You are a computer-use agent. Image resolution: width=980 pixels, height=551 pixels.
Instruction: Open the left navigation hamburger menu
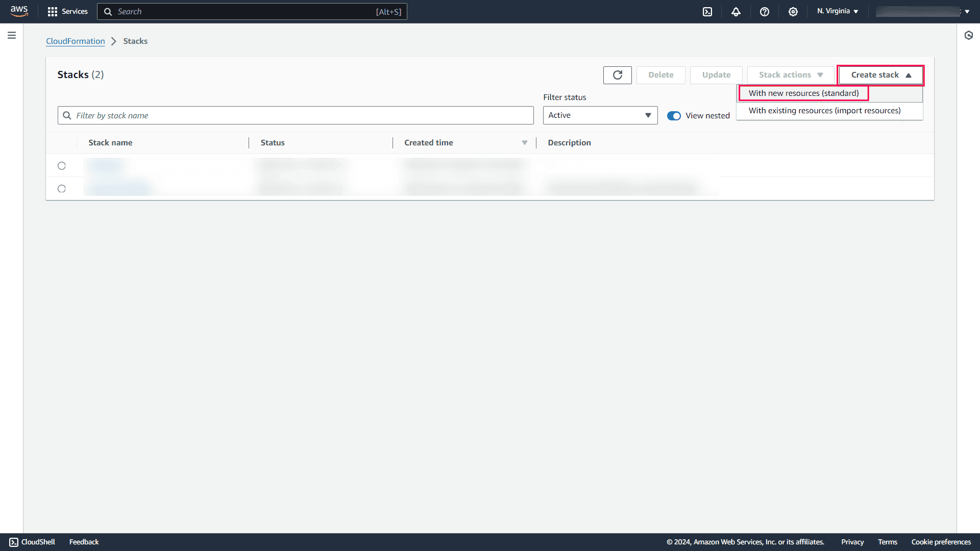pyautogui.click(x=12, y=35)
